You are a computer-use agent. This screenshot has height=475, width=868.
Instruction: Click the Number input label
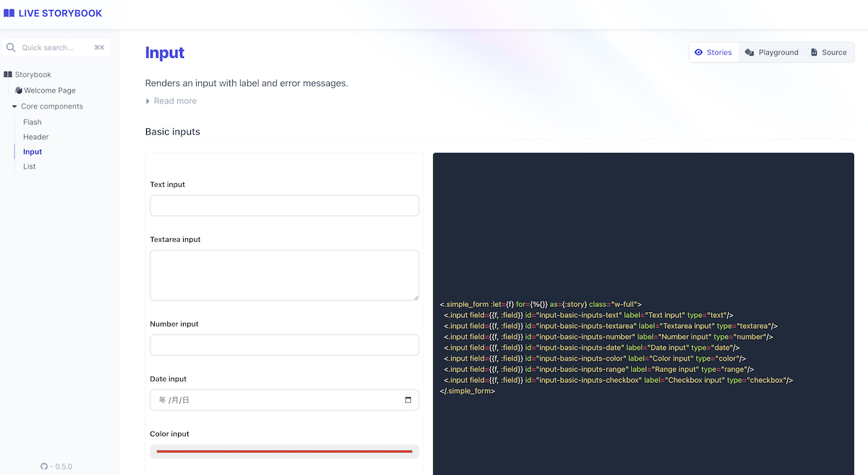[174, 324]
